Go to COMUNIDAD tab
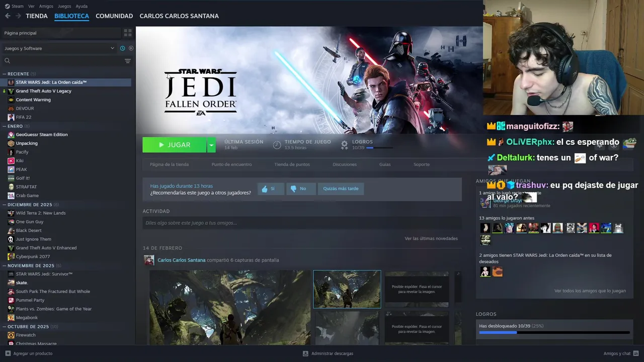The height and width of the screenshot is (362, 644). pos(114,16)
